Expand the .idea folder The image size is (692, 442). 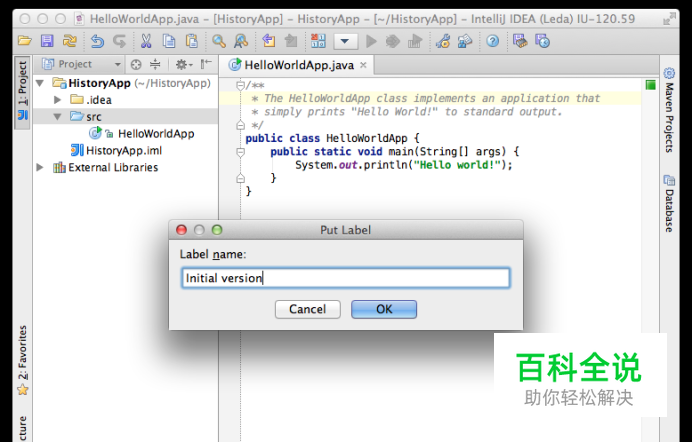pos(57,100)
